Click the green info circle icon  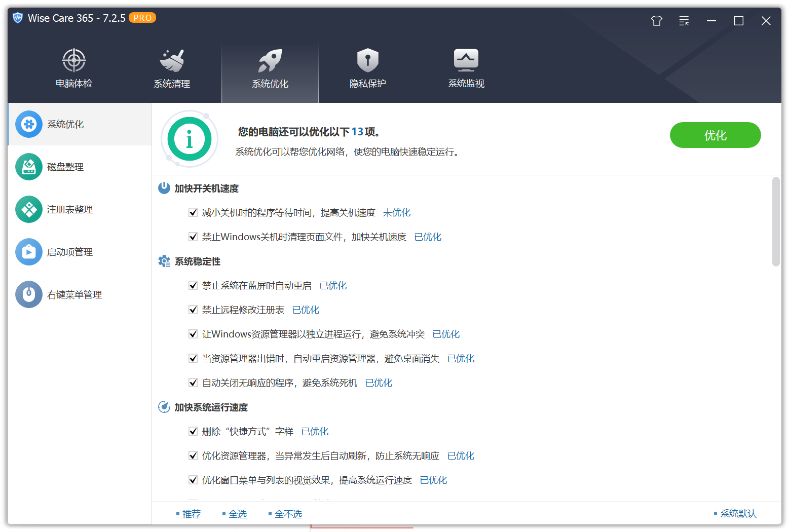[x=190, y=139]
